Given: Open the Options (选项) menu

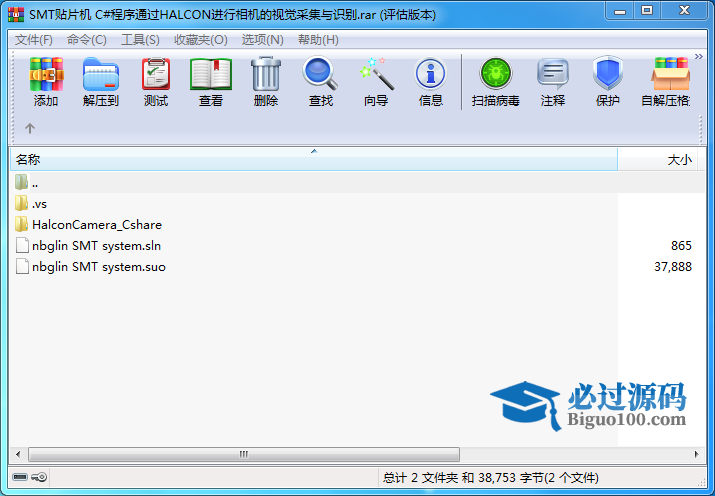Looking at the screenshot, I should (263, 40).
